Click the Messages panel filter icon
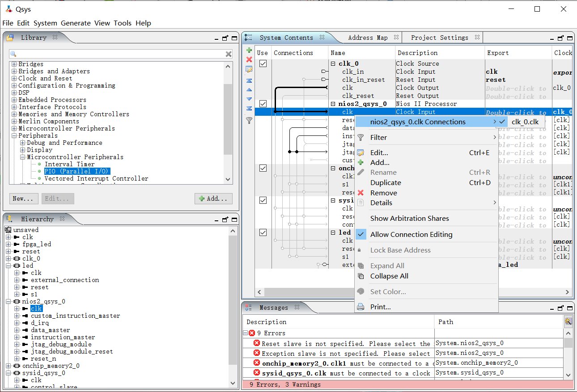 pos(568,321)
